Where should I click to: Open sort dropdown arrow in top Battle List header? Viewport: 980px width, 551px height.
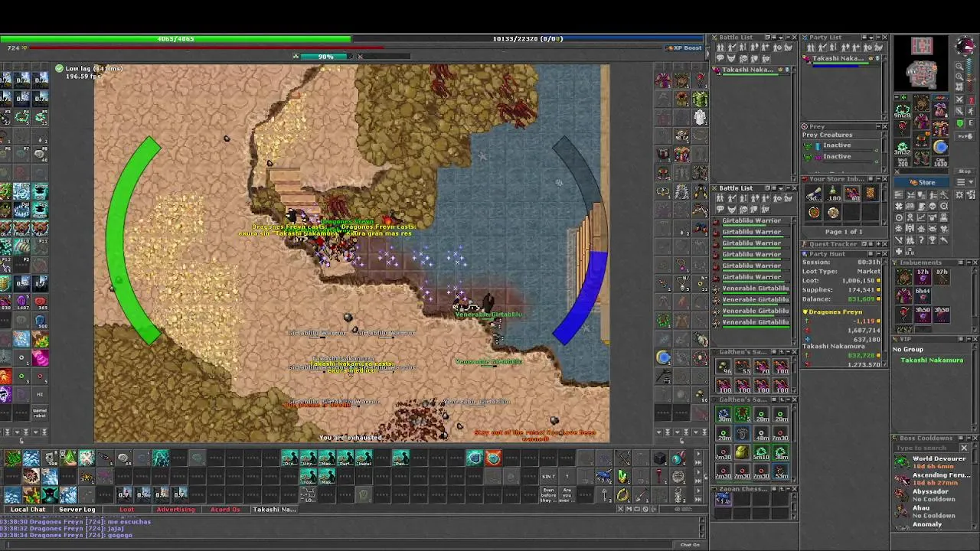[780, 37]
